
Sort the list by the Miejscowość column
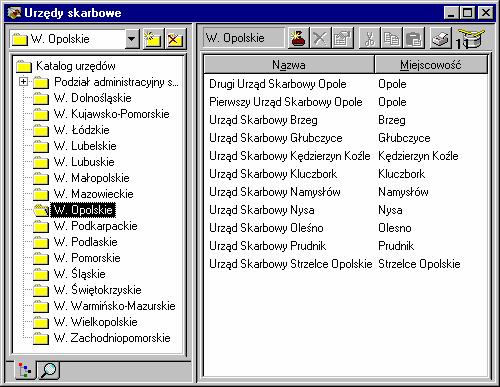click(431, 64)
